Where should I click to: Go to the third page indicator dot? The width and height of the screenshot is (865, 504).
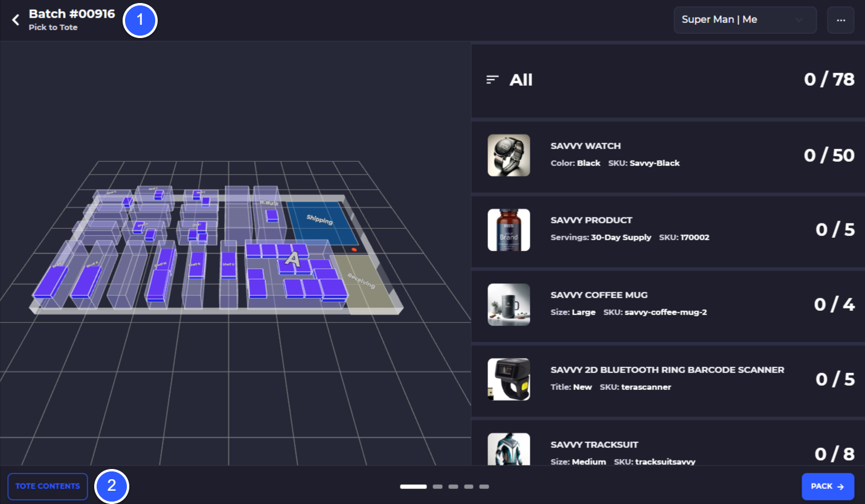click(x=453, y=486)
